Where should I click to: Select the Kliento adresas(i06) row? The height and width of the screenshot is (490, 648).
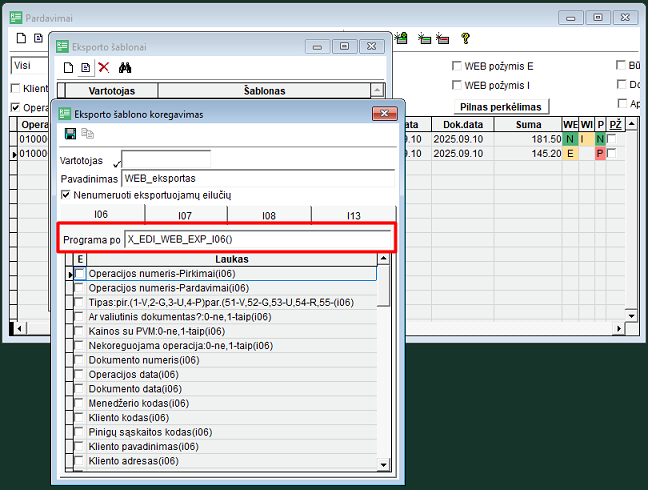click(x=231, y=461)
